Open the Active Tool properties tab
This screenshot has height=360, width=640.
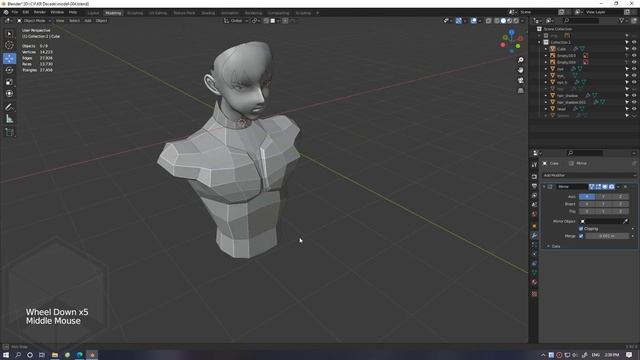coord(534,165)
